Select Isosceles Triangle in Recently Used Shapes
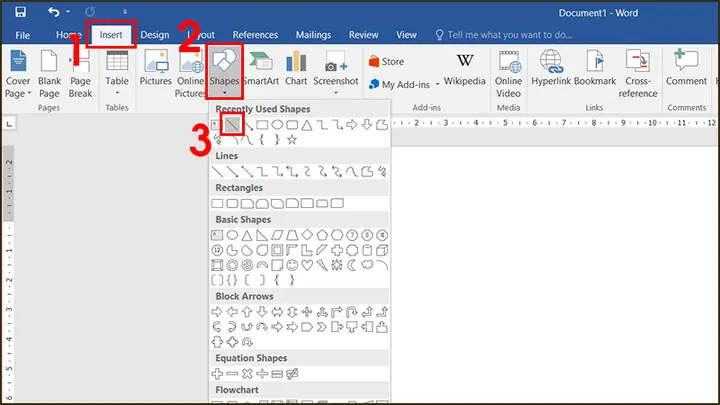The width and height of the screenshot is (720, 405). [x=307, y=124]
